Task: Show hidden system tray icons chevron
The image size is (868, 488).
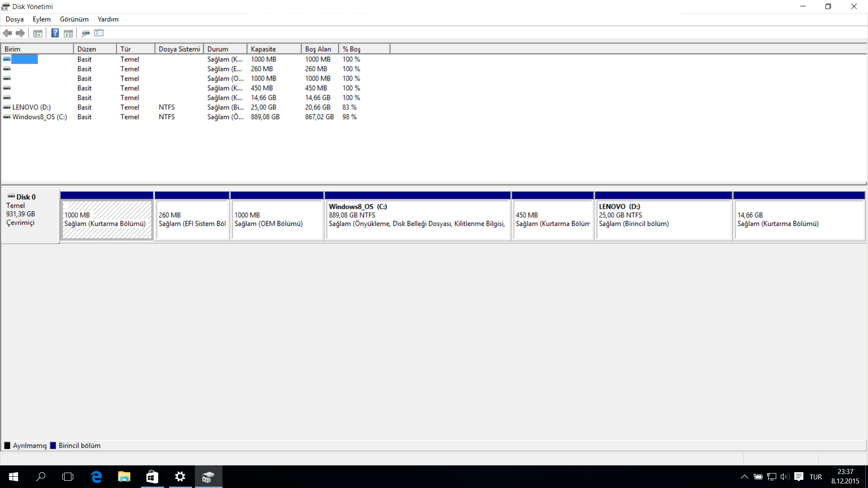Action: click(x=744, y=477)
